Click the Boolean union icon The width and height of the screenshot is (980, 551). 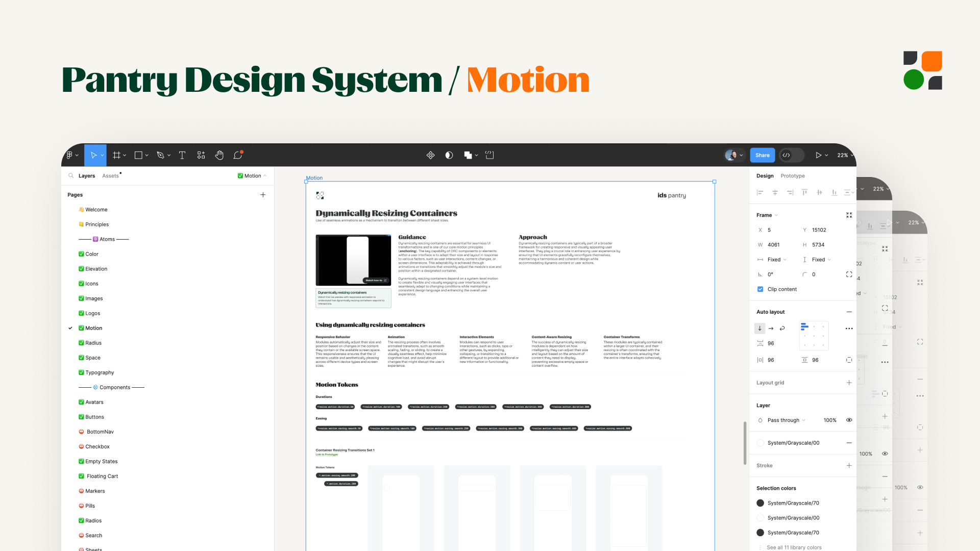coord(468,155)
